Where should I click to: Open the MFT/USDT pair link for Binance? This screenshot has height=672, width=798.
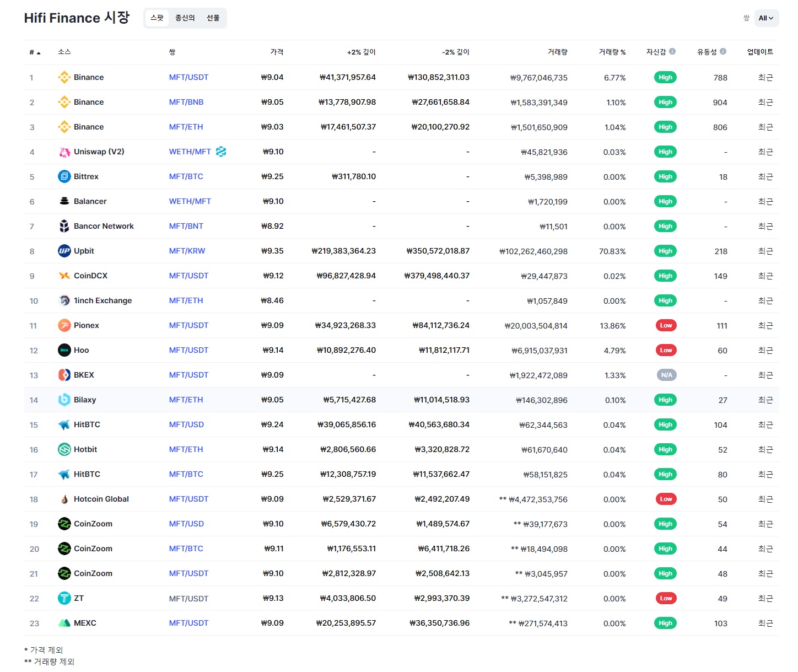pos(188,77)
